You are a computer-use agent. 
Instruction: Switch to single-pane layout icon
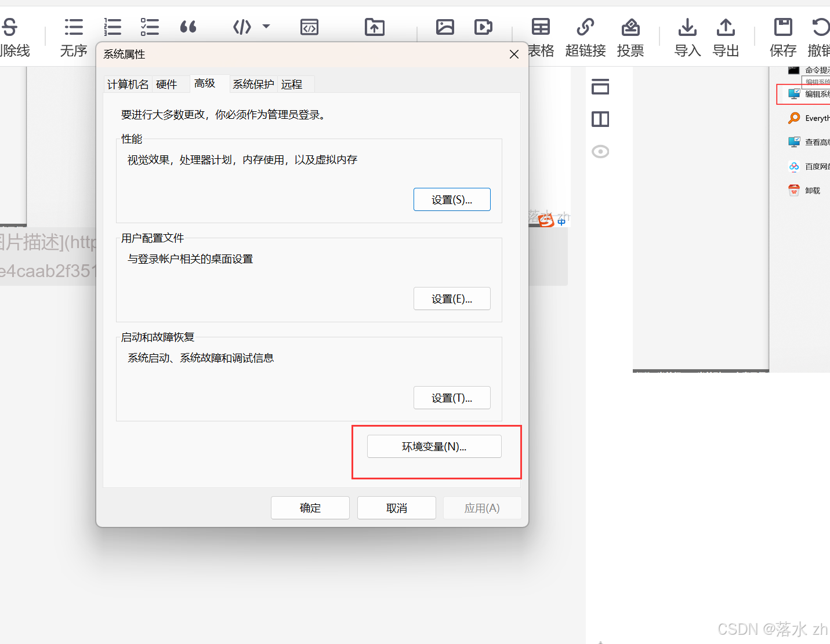[x=600, y=86]
